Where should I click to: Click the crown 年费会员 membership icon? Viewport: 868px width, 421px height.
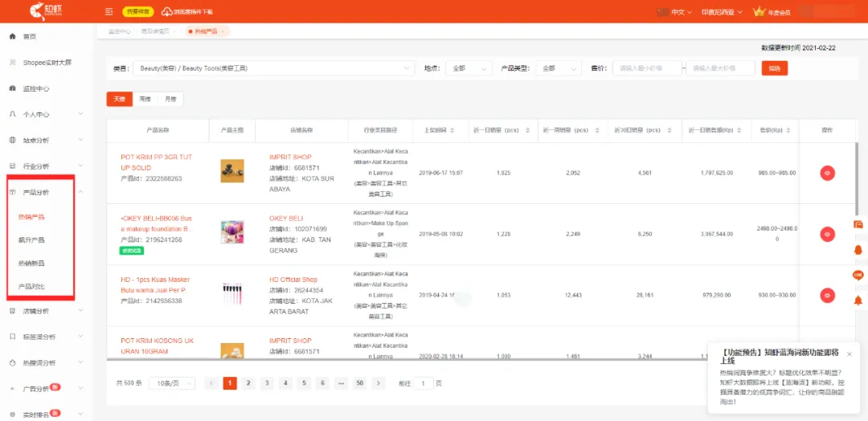(759, 11)
